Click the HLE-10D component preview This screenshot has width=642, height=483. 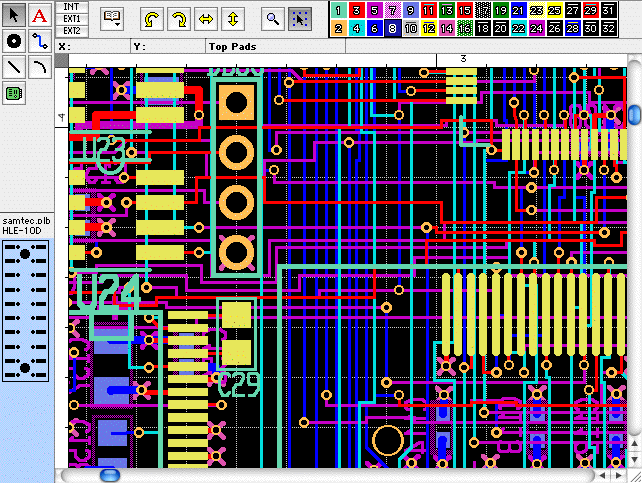point(24,308)
